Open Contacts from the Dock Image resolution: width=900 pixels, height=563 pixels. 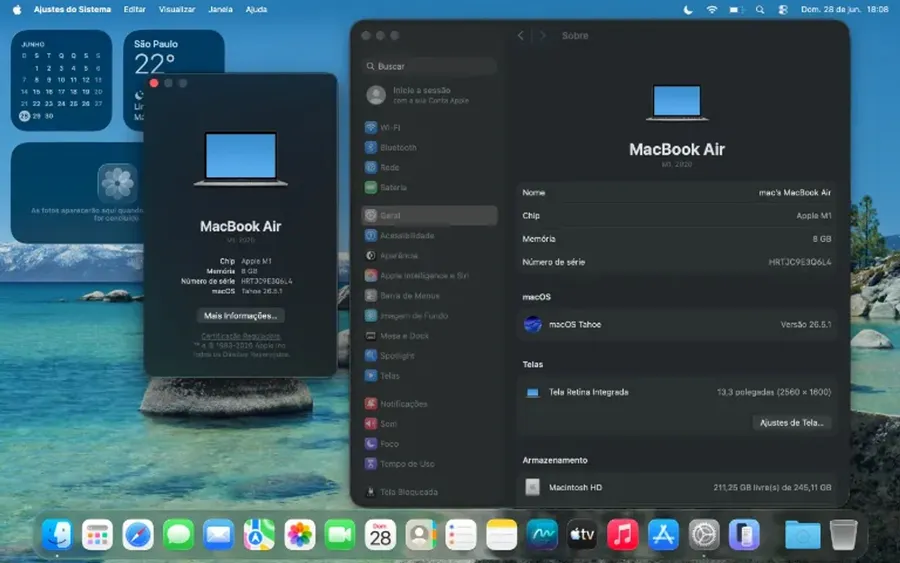pyautogui.click(x=421, y=534)
